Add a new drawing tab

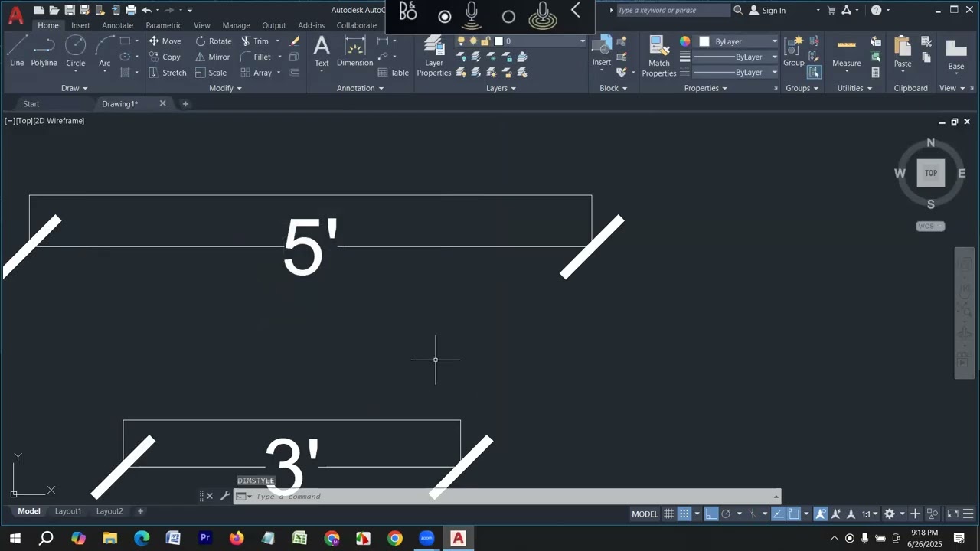coord(185,104)
